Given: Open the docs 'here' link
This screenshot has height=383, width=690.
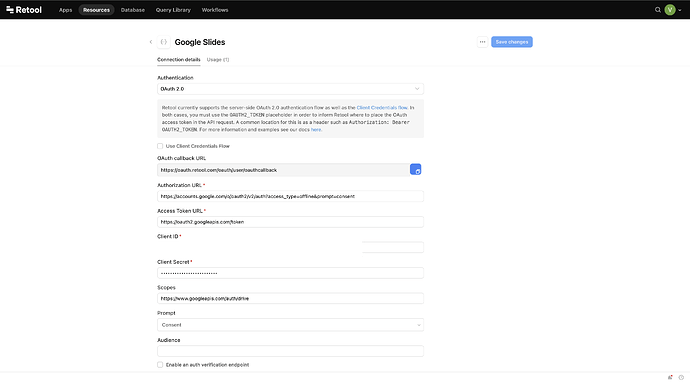Looking at the screenshot, I should coord(316,130).
